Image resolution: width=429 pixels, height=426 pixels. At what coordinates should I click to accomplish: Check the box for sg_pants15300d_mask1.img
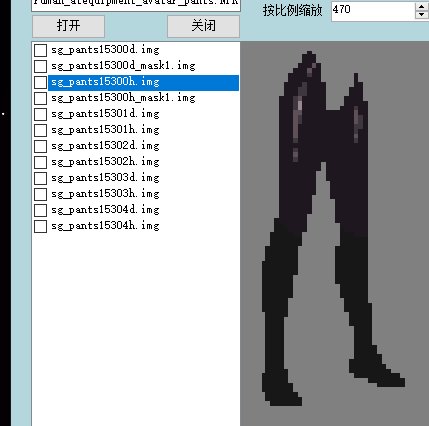click(40, 66)
